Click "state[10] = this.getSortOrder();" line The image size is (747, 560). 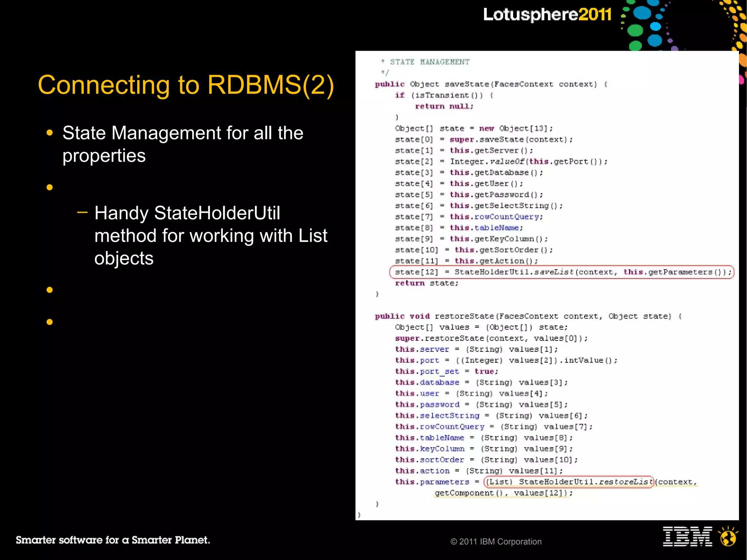474,250
